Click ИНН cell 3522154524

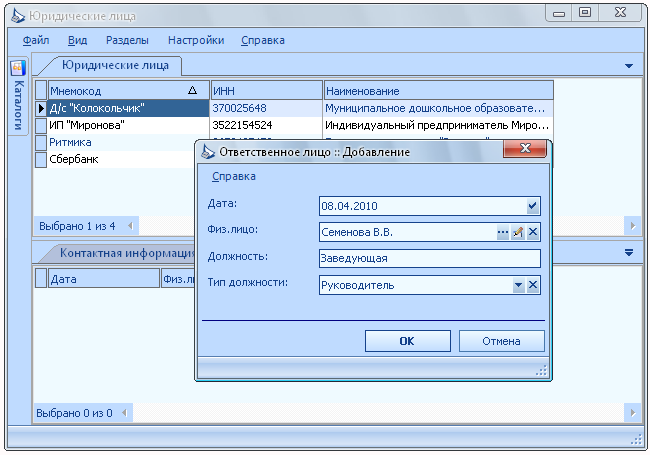[x=267, y=125]
